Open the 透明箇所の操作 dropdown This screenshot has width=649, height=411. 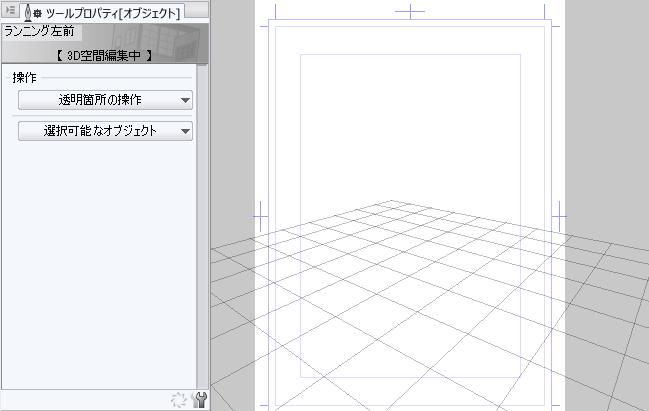point(105,100)
